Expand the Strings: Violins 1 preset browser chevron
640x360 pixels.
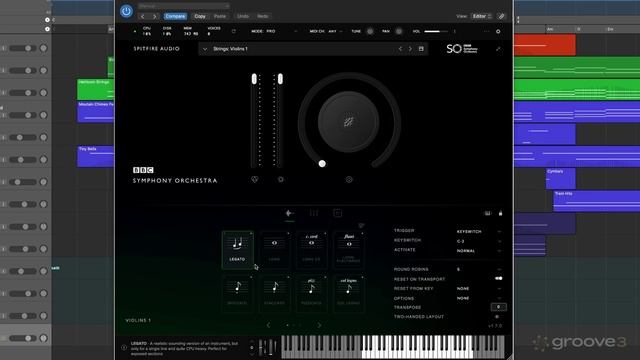coord(205,49)
